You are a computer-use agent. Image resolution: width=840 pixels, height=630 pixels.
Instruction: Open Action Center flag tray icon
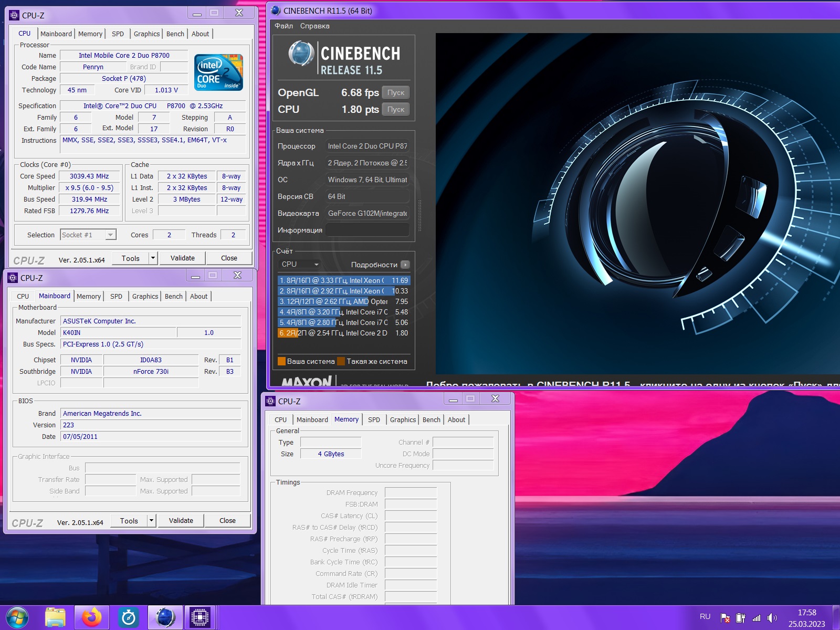click(x=725, y=618)
